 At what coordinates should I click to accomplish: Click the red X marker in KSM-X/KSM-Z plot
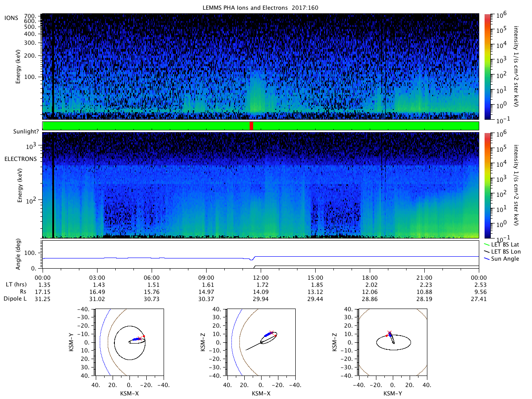click(x=271, y=332)
